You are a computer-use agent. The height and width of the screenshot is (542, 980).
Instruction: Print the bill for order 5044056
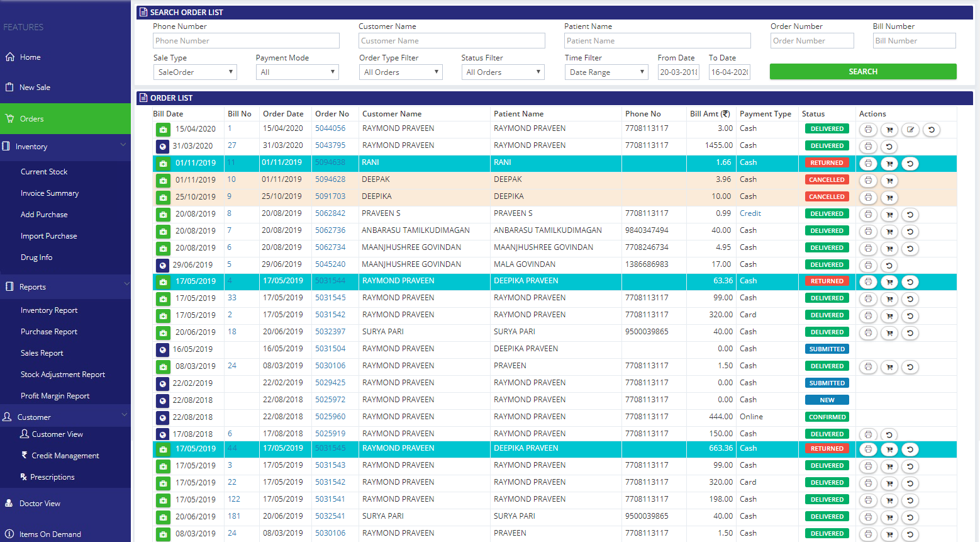click(868, 130)
